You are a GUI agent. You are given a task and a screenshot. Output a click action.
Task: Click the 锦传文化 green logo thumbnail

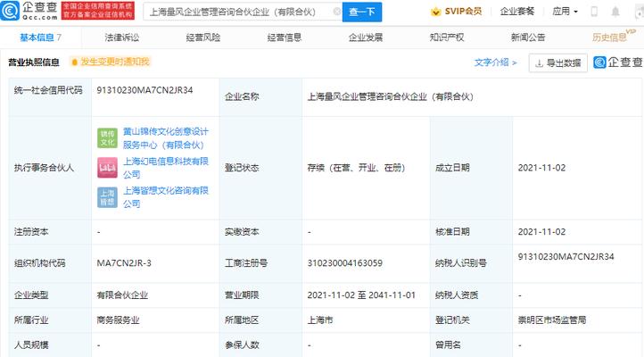pos(107,138)
